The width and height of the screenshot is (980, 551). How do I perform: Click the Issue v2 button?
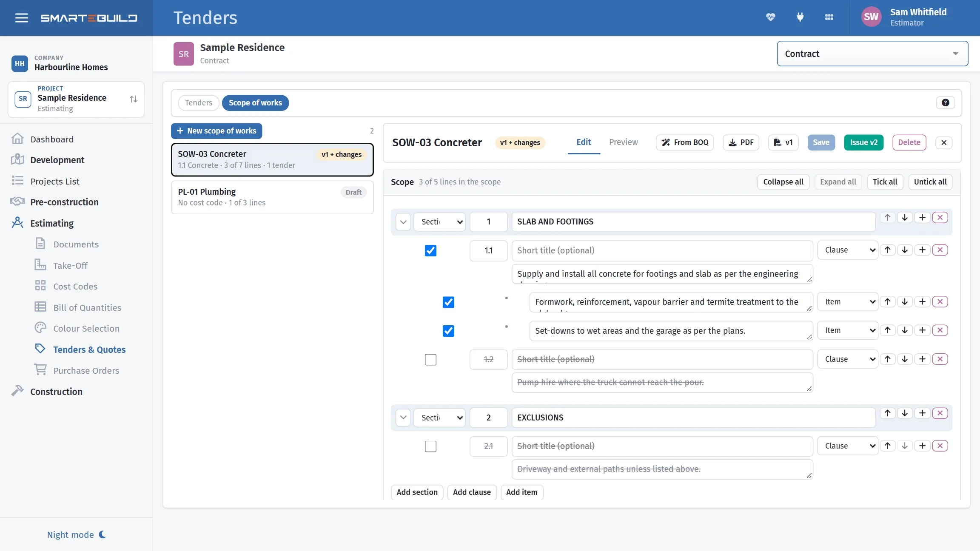[863, 142]
